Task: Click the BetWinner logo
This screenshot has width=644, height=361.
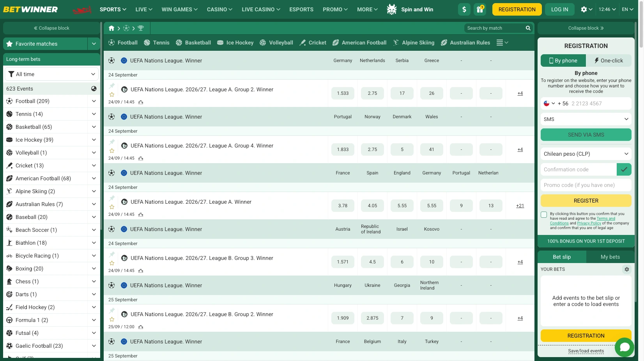Action: (30, 9)
